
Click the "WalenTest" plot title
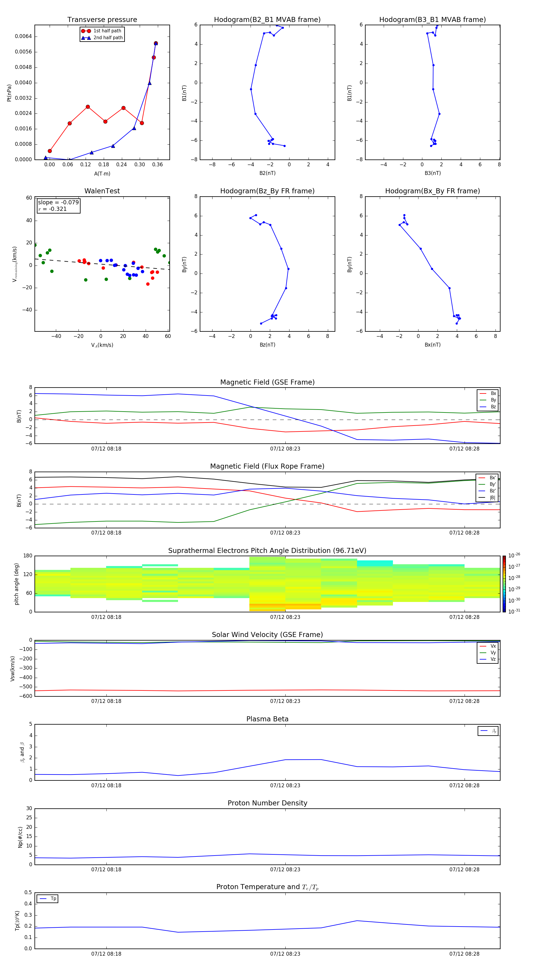[x=102, y=191]
